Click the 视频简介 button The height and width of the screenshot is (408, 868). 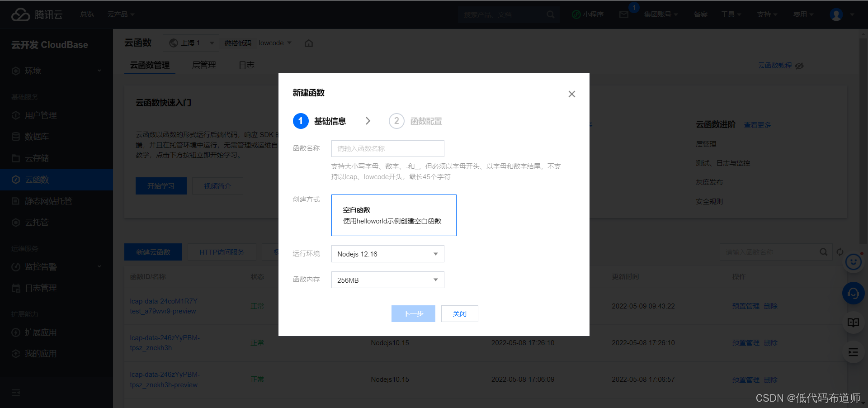pos(217,186)
